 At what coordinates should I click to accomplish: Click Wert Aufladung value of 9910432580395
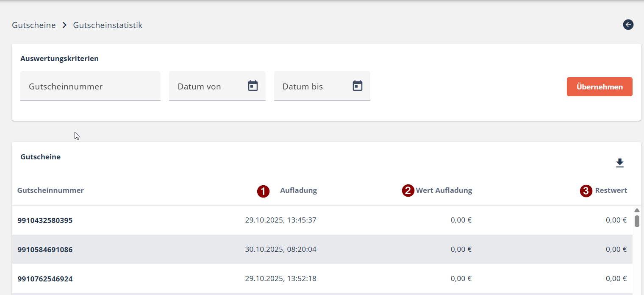click(461, 220)
